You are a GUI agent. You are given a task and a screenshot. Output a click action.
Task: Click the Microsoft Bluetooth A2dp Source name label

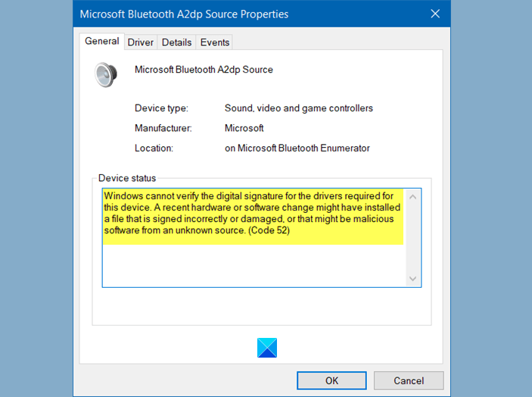[204, 70]
